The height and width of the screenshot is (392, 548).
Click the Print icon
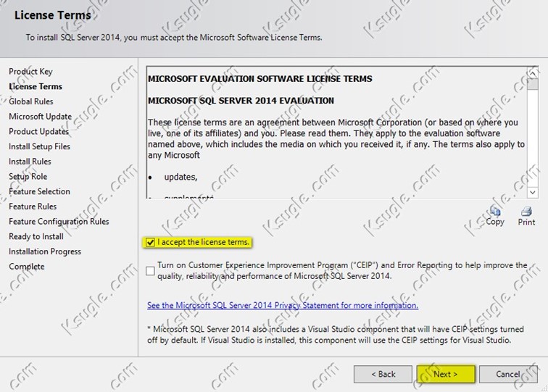coord(526,211)
